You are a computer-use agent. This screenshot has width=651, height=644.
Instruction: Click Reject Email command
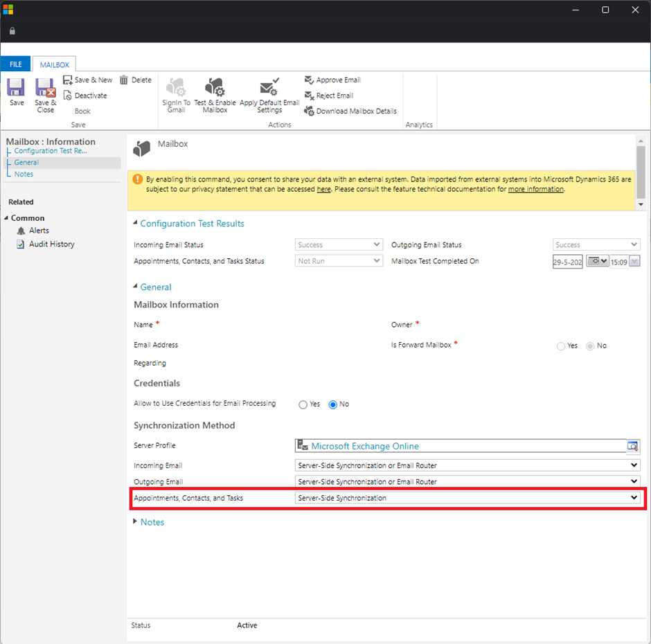coord(329,96)
